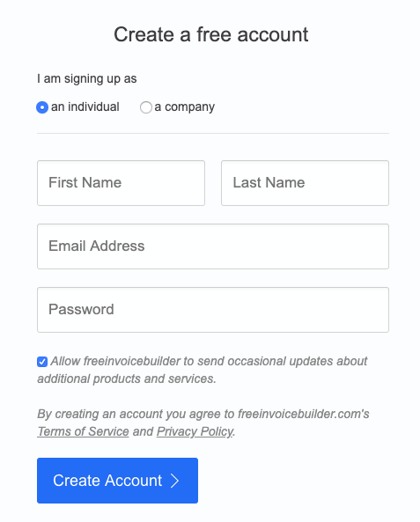Click the chevron arrow on Create Account
Viewport: 420px width, 522px height.
pyautogui.click(x=175, y=481)
